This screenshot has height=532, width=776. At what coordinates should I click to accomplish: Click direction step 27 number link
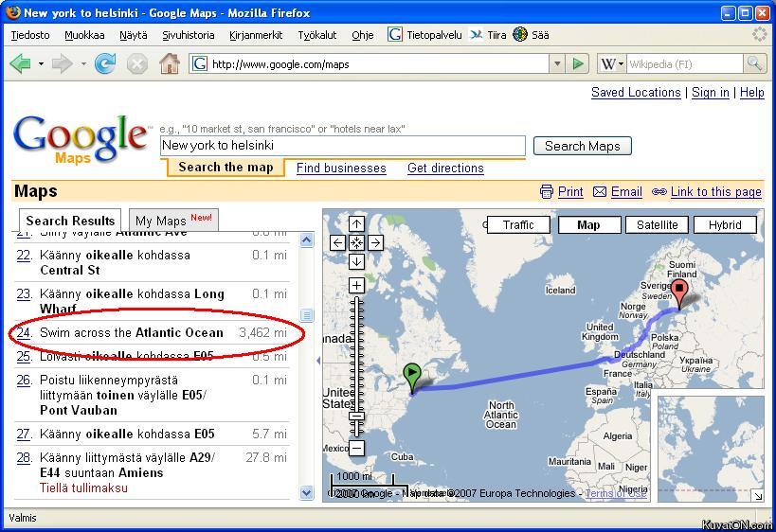coord(24,434)
